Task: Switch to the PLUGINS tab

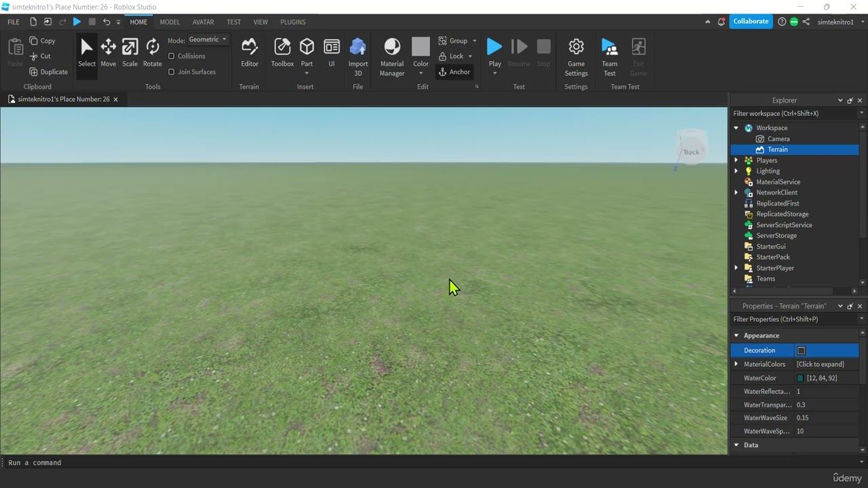Action: click(x=293, y=22)
